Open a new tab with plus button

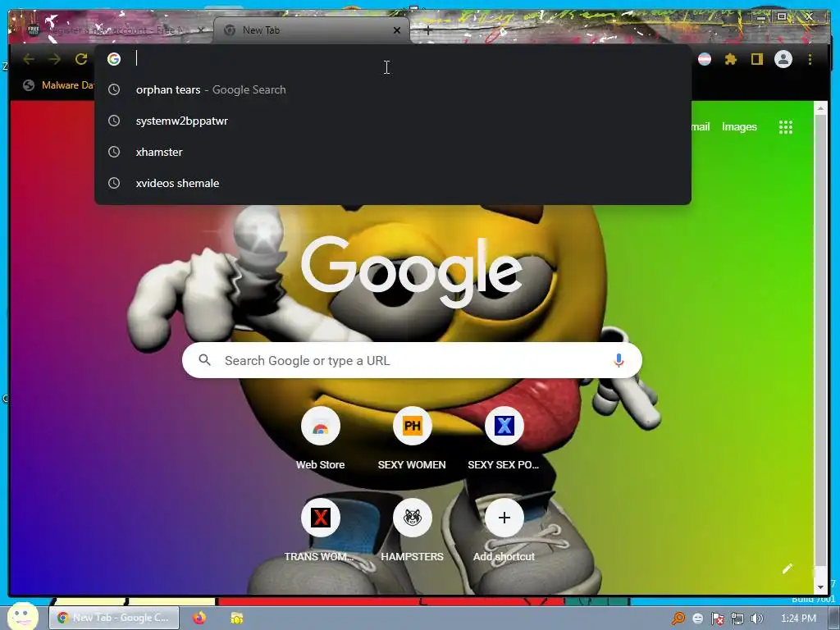point(427,30)
